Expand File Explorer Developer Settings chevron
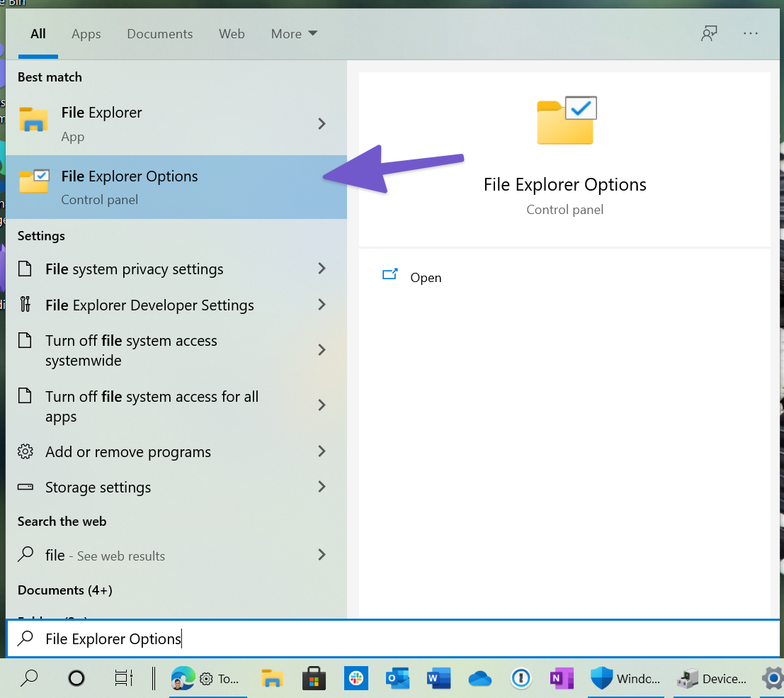Image resolution: width=784 pixels, height=698 pixels. pos(322,305)
